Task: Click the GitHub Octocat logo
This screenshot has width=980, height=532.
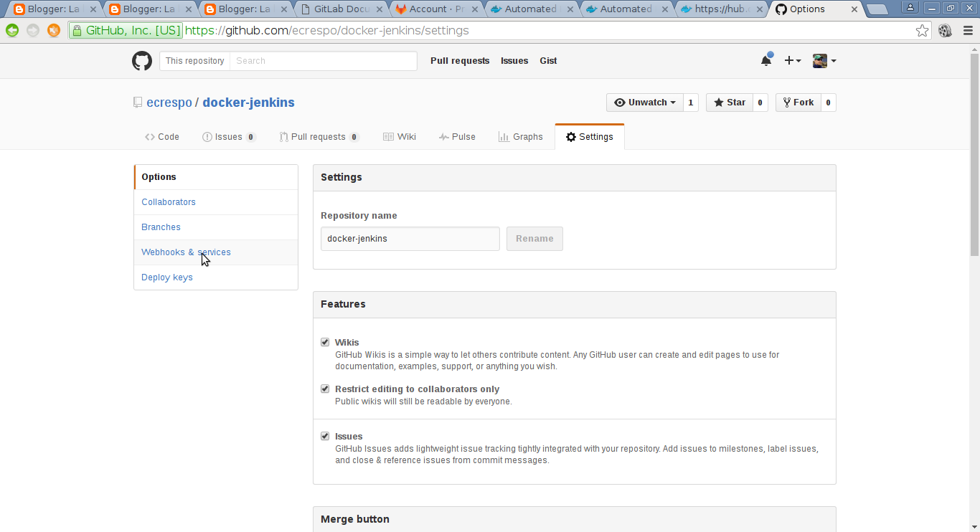Action: coord(142,61)
